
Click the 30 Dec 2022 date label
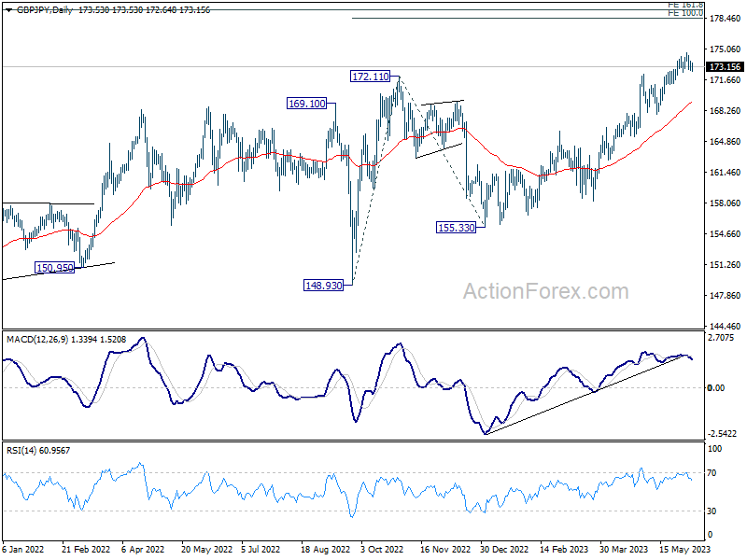tap(504, 550)
